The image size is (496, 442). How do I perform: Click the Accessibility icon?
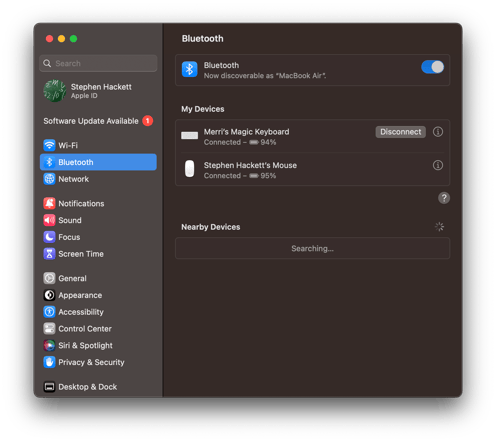point(49,312)
